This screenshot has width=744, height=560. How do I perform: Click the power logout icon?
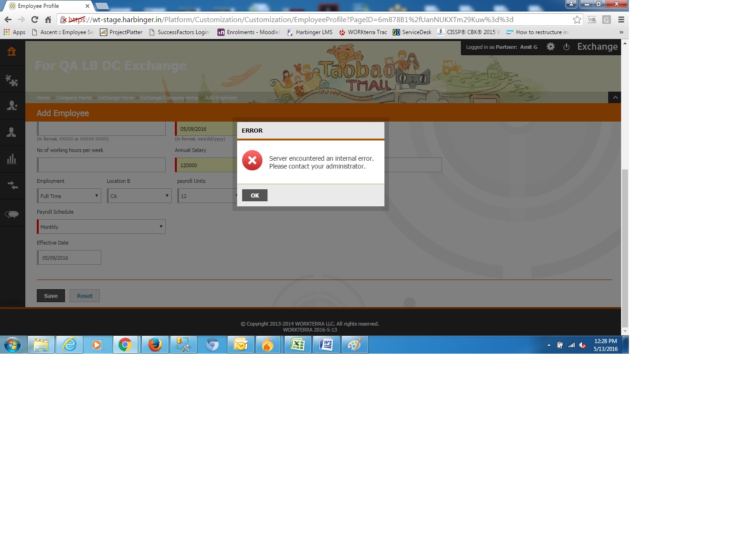566,47
